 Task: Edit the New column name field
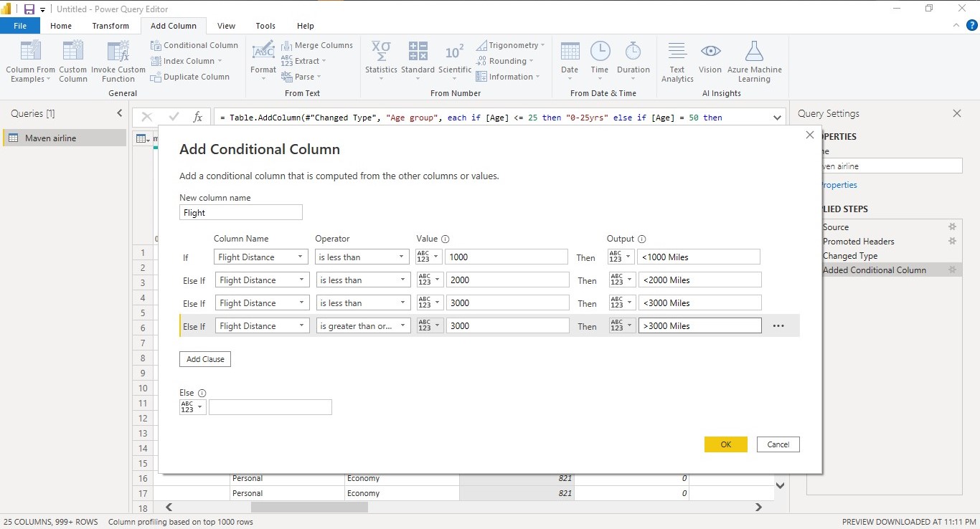241,212
